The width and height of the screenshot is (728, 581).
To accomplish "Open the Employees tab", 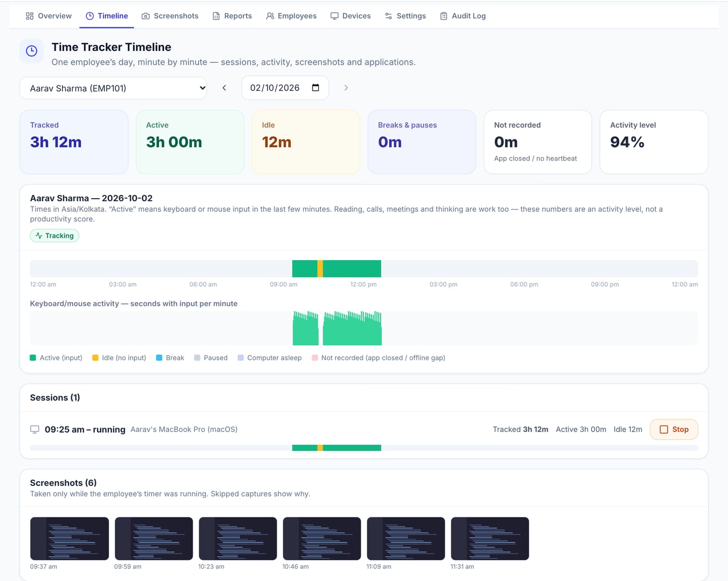I will click(291, 16).
